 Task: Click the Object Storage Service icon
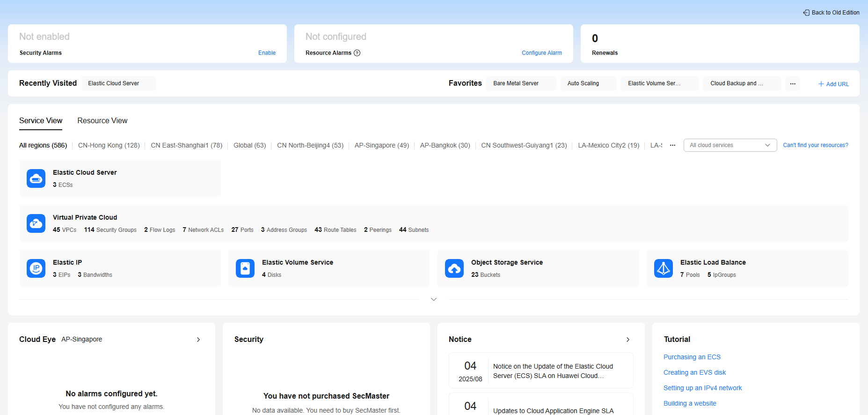click(x=454, y=268)
